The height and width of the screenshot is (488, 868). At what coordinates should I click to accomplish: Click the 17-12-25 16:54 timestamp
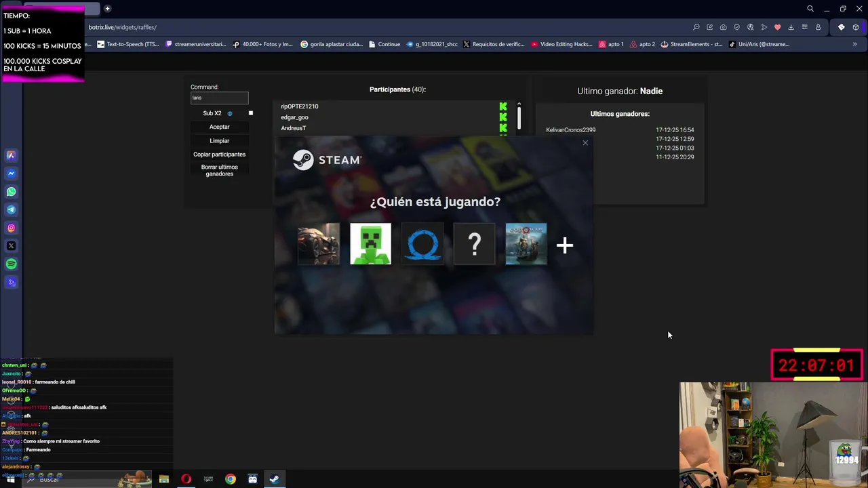675,130
